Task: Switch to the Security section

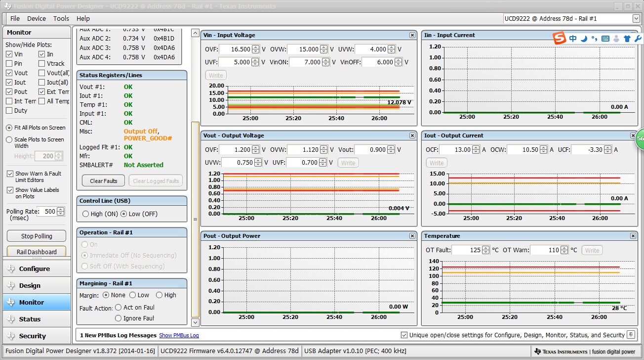Action: (x=37, y=336)
